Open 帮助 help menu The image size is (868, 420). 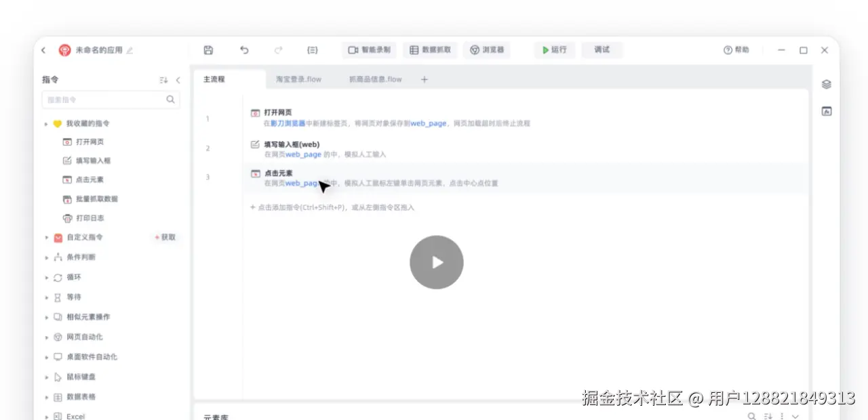pos(736,50)
